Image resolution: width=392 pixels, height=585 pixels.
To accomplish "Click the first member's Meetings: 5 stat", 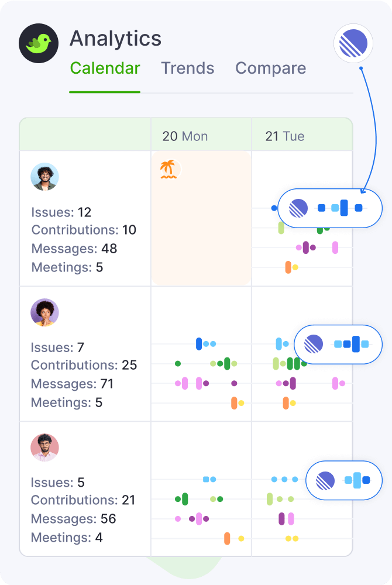I will (67, 267).
